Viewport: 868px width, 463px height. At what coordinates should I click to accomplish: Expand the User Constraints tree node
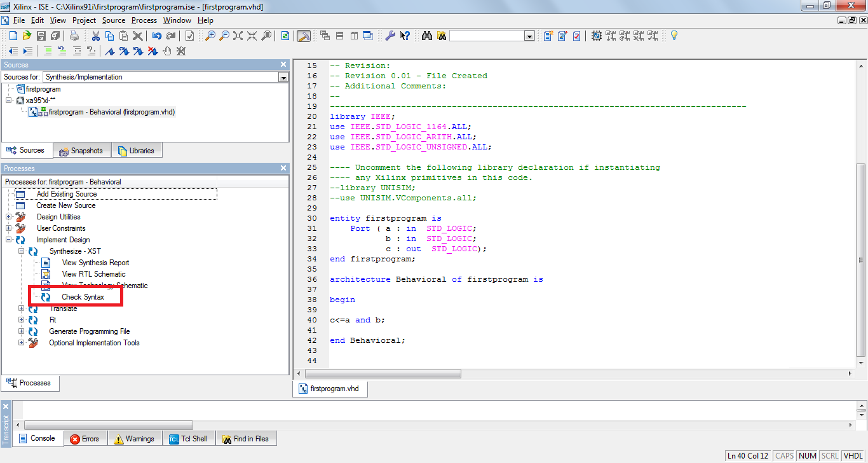[9, 228]
